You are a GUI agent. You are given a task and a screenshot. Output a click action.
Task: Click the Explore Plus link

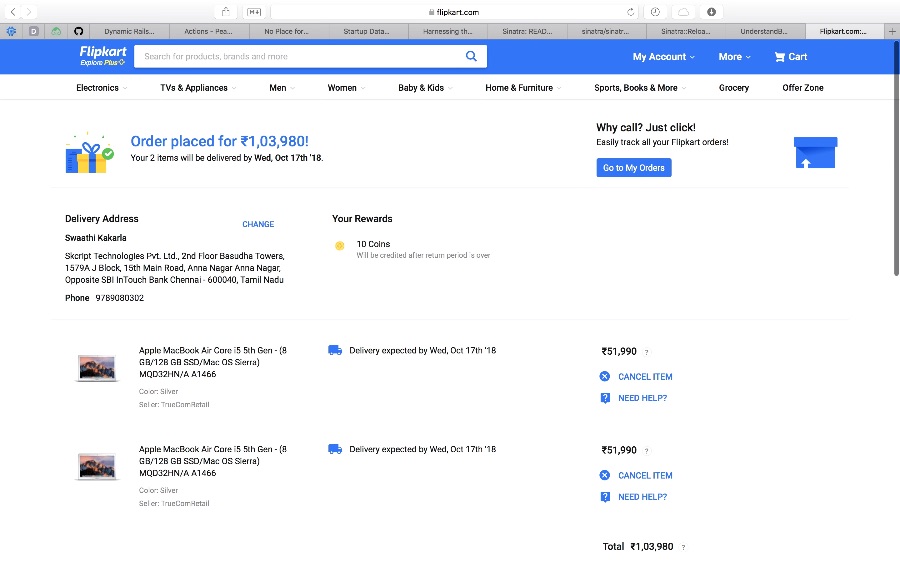pos(102,63)
